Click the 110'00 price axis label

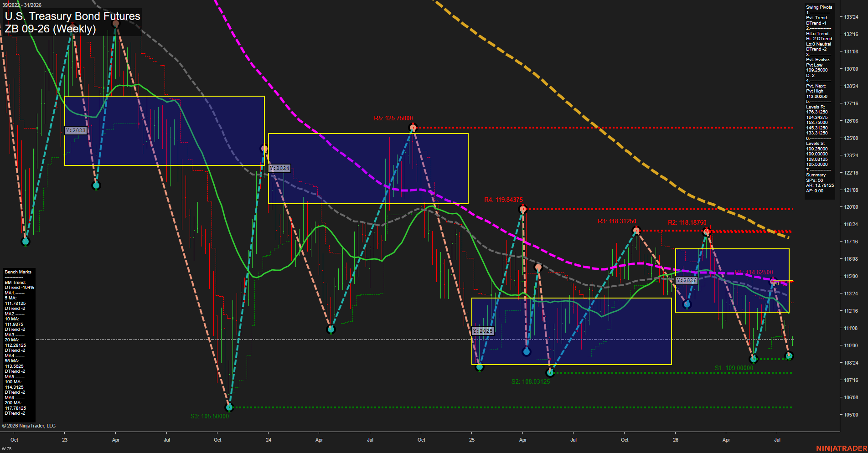tap(851, 345)
